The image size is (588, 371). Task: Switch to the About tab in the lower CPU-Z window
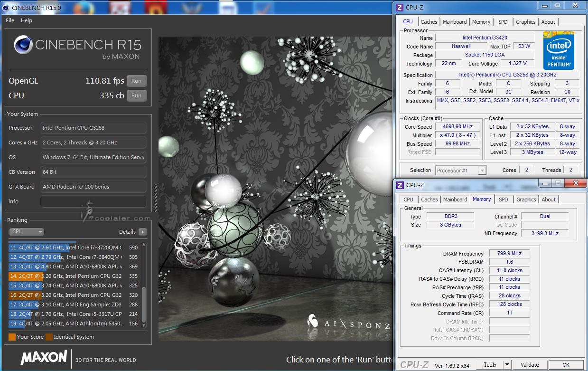coord(549,200)
